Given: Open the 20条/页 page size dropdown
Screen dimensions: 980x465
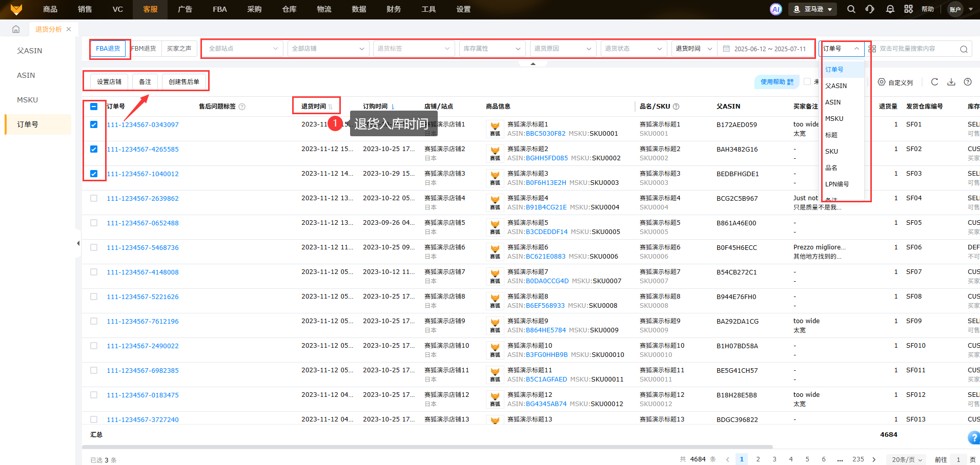Looking at the screenshot, I should click(906, 459).
